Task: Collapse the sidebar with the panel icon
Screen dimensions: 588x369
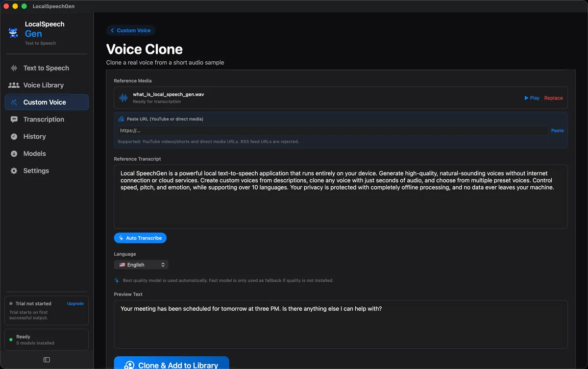Action: [47, 359]
